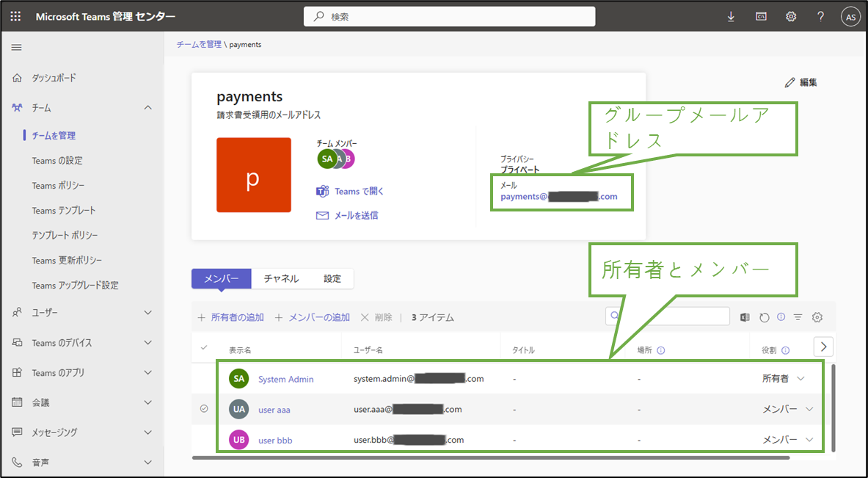Click the vertical scrollbar beside member table
Screen dimensions: 868x478
[832, 408]
